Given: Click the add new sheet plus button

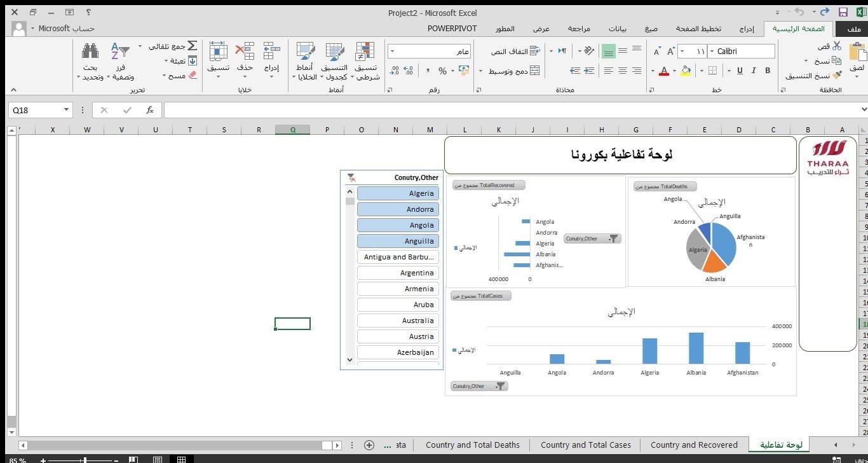Looking at the screenshot, I should (369, 445).
